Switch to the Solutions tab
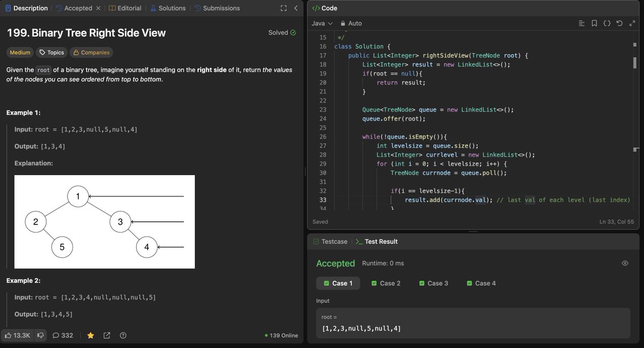This screenshot has height=348, width=644. 168,8
